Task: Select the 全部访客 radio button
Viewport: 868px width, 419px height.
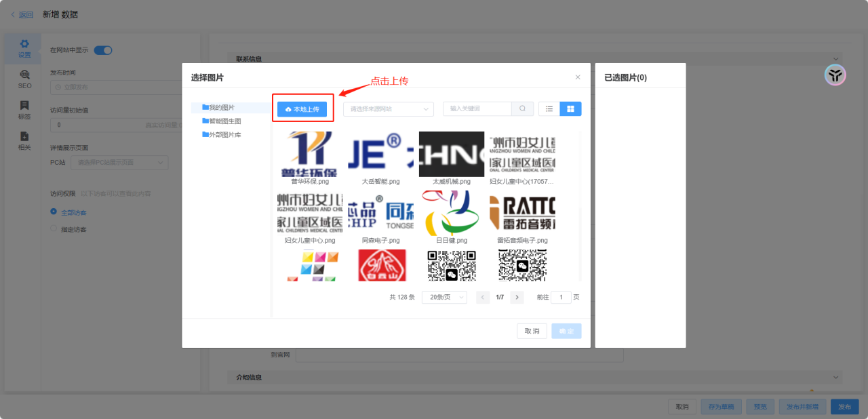Action: [54, 212]
